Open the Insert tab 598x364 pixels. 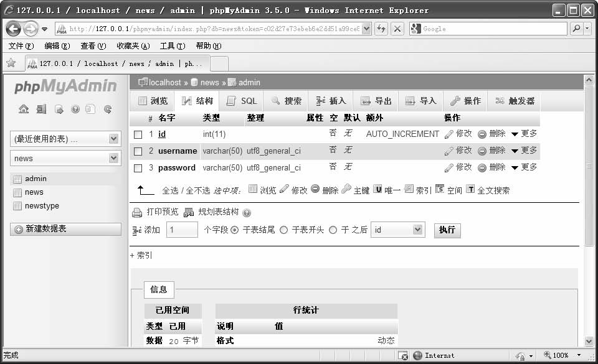coord(331,101)
